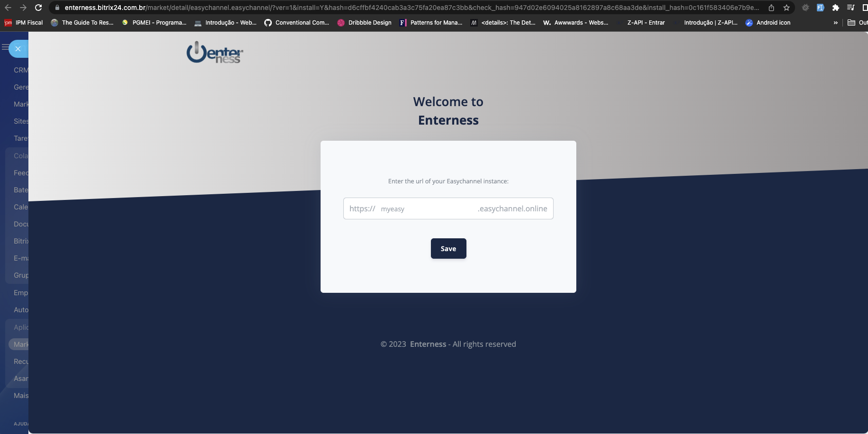This screenshot has height=434, width=868.
Task: Open the Dribbble Design bookmark
Action: 364,22
